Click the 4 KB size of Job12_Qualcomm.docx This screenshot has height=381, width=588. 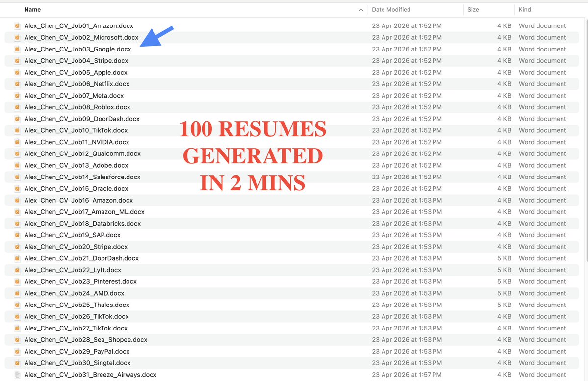504,154
